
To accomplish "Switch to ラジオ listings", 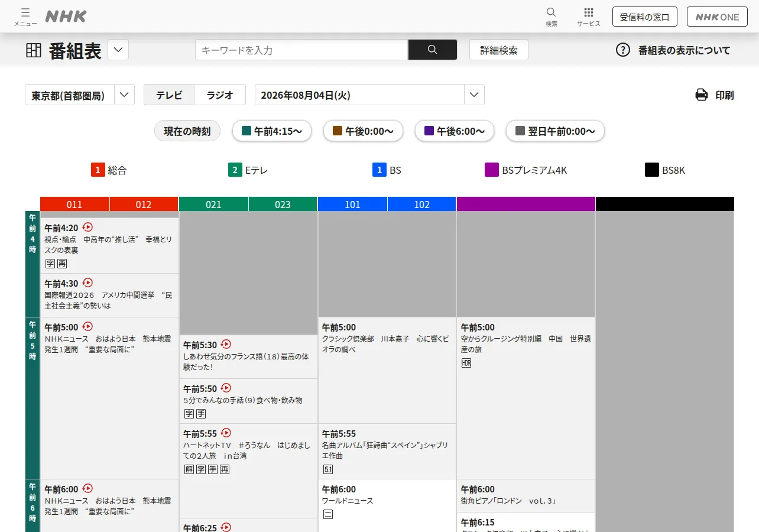I will (x=220, y=95).
